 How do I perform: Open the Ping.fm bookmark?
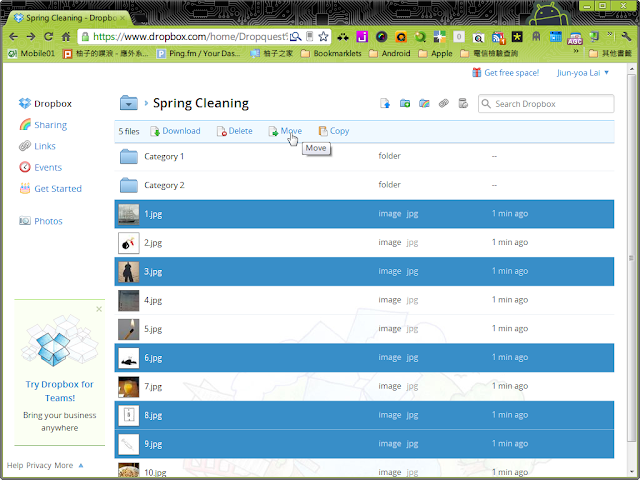(199, 53)
